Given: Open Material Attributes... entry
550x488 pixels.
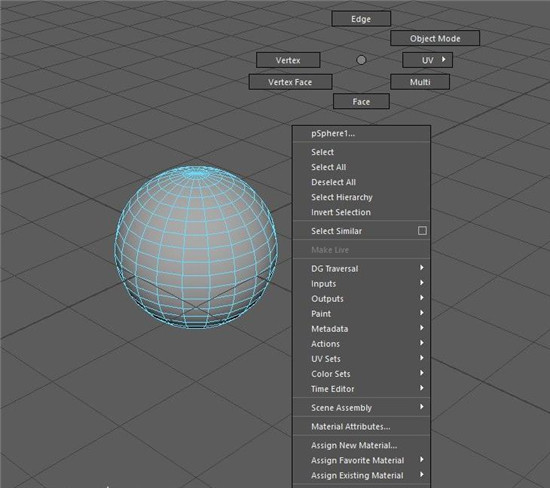Looking at the screenshot, I should (x=362, y=427).
